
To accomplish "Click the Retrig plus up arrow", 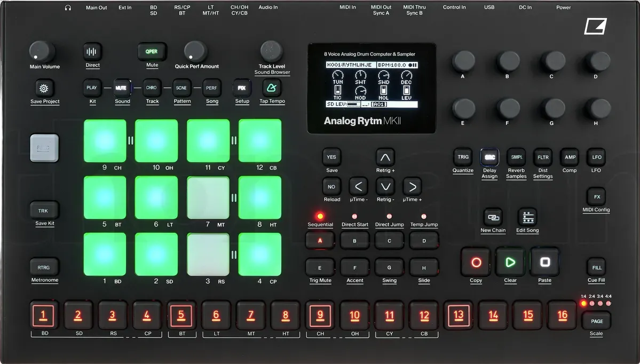I will point(385,157).
